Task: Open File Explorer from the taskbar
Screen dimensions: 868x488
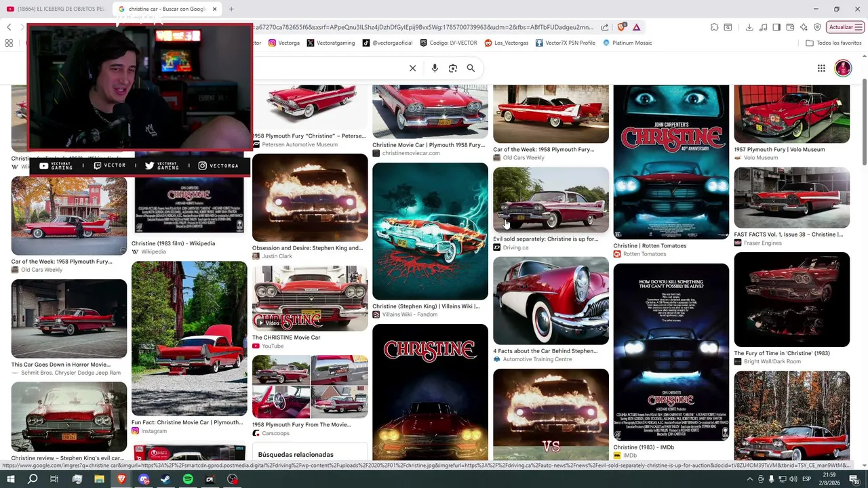Action: point(99,479)
